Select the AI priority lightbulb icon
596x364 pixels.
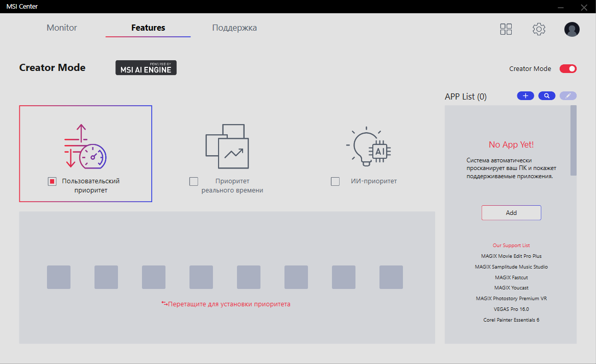pyautogui.click(x=369, y=147)
